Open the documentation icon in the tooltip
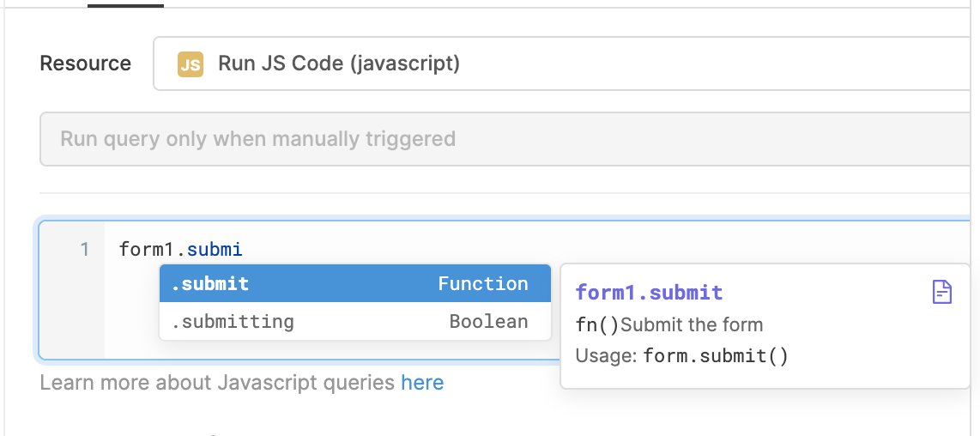980x436 pixels. [x=941, y=292]
